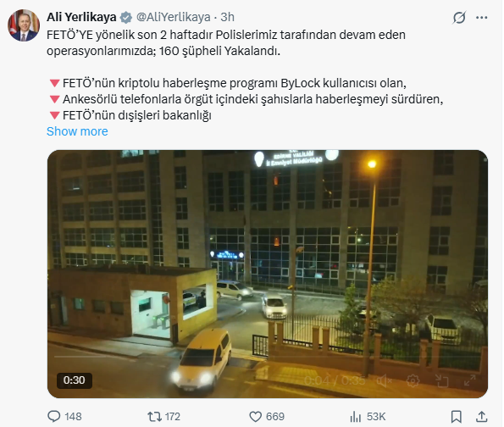Like the tweet with 669 likes
The width and height of the screenshot is (504, 427).
pos(267,417)
